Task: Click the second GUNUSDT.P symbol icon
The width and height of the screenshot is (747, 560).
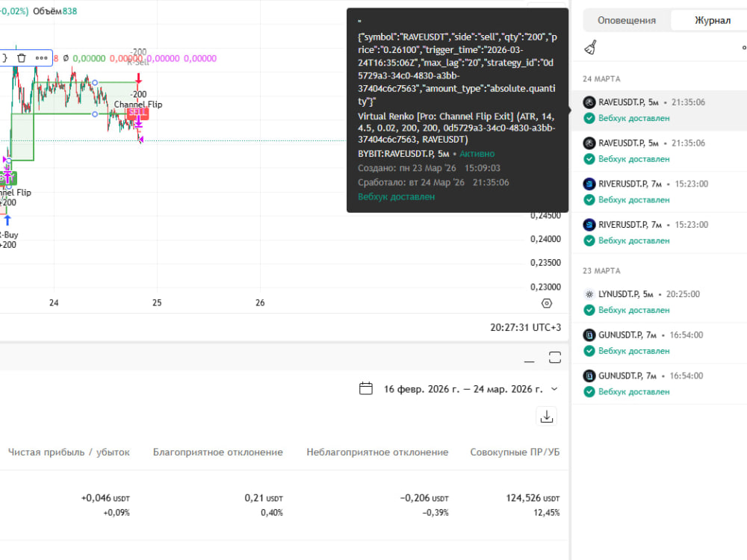Action: click(589, 376)
